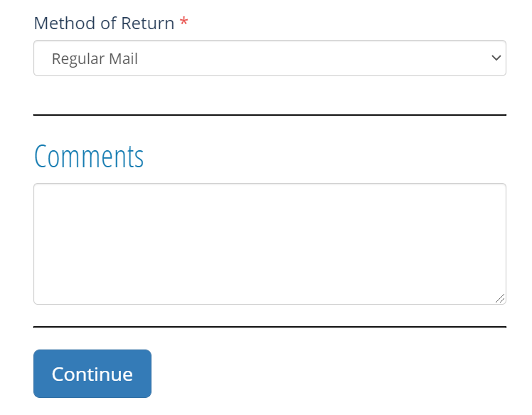Click the Method of Return label
The height and width of the screenshot is (415, 532).
click(x=104, y=23)
